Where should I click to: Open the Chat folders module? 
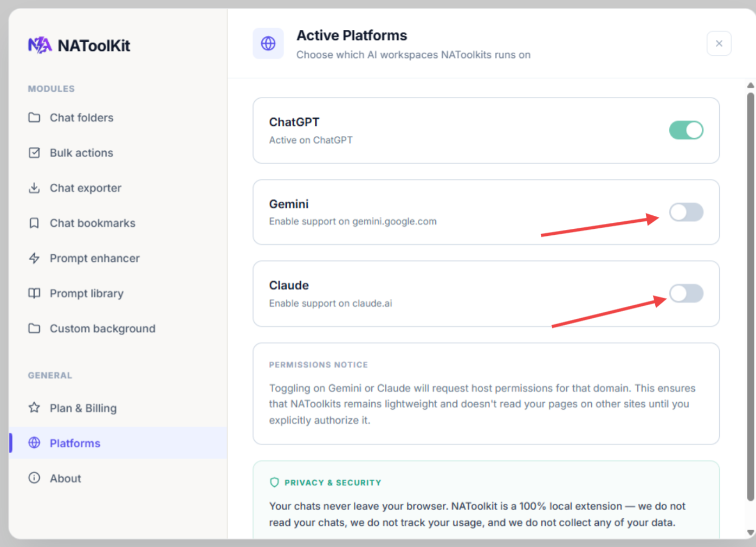click(x=118, y=118)
